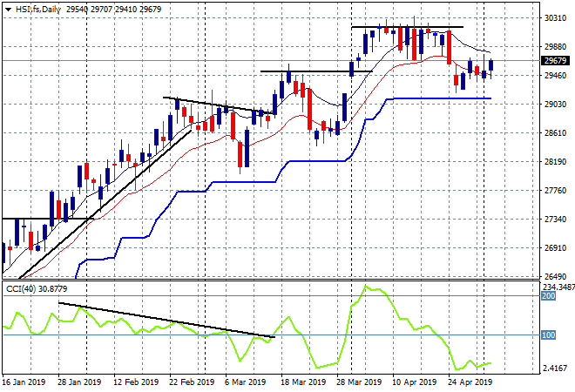575x392 pixels.
Task: Select the green CCI indicator line peak
Action: [x=365, y=286]
